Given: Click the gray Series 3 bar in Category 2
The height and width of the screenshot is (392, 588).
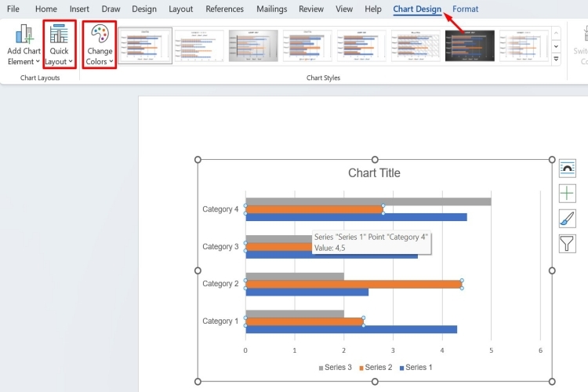Looking at the screenshot, I should point(295,277).
